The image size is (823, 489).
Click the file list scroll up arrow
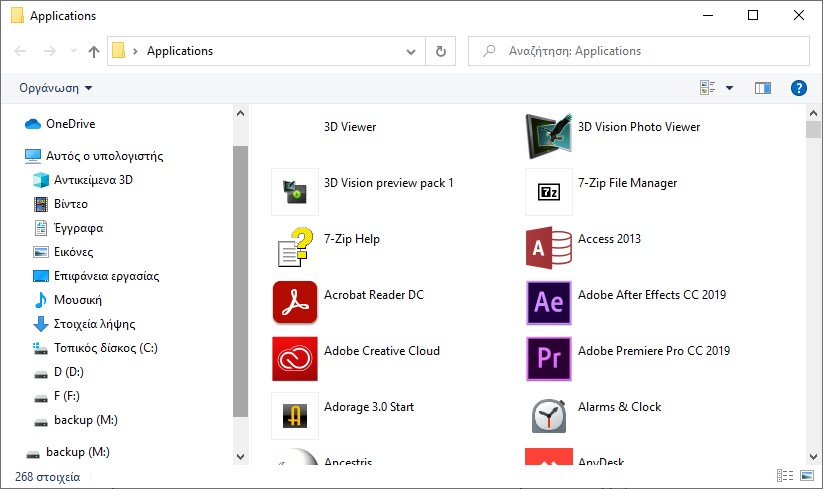tap(813, 113)
